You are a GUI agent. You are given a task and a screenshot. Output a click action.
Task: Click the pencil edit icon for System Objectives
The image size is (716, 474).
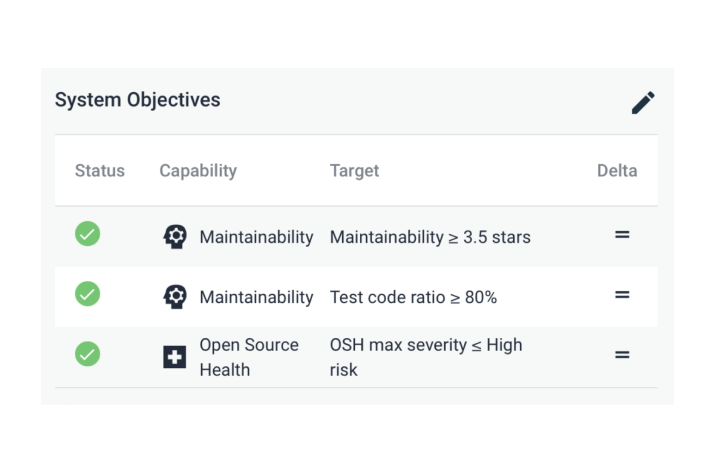pos(643,103)
